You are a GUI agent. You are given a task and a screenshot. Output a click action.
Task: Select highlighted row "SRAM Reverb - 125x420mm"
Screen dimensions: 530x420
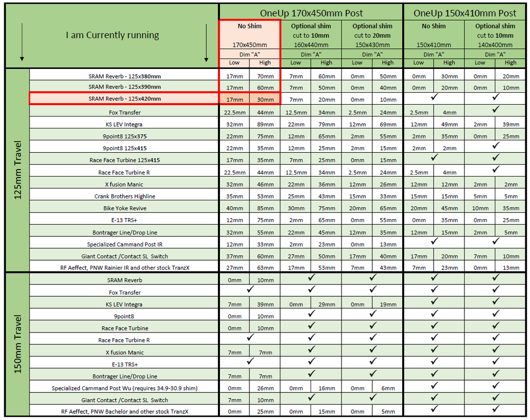(x=124, y=98)
